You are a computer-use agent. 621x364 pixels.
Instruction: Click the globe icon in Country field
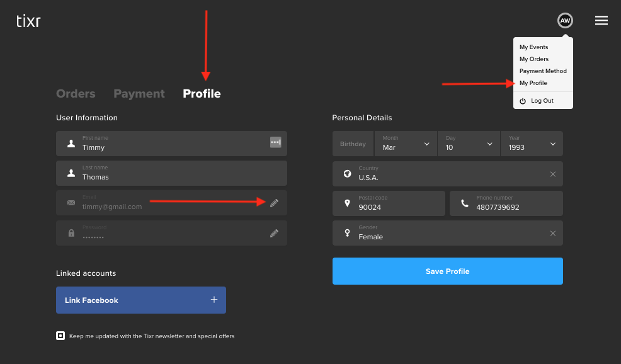click(347, 173)
